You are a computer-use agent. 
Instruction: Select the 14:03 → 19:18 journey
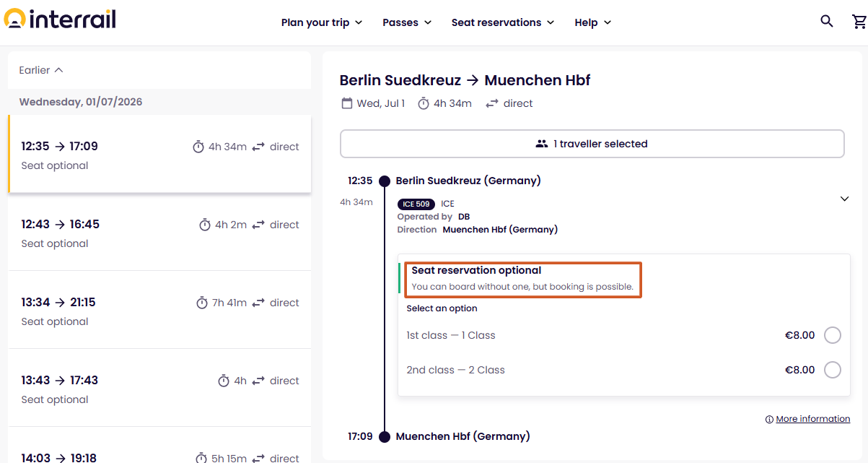(x=159, y=446)
